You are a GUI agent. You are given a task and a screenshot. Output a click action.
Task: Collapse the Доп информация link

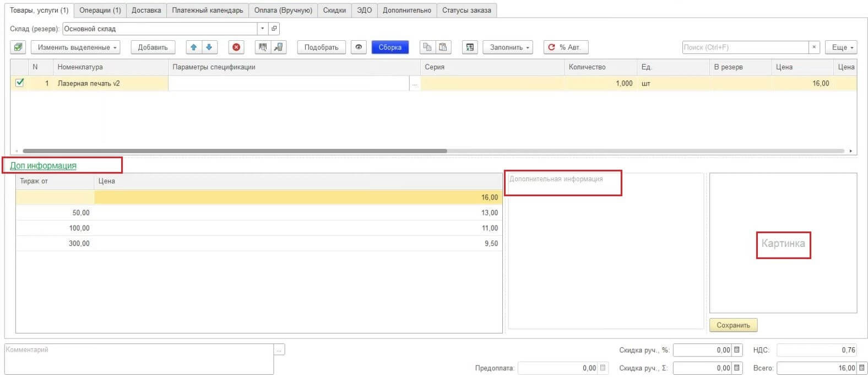click(43, 165)
